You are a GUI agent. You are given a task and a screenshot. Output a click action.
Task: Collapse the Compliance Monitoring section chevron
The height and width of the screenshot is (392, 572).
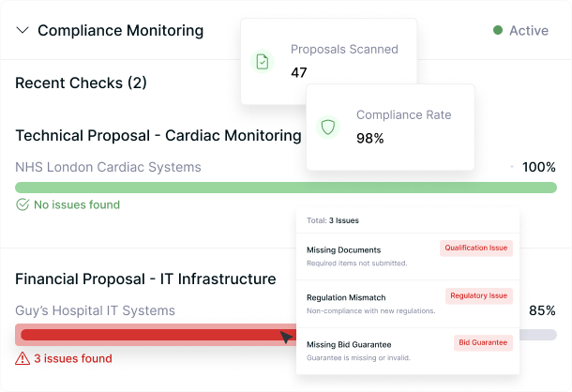(x=23, y=30)
